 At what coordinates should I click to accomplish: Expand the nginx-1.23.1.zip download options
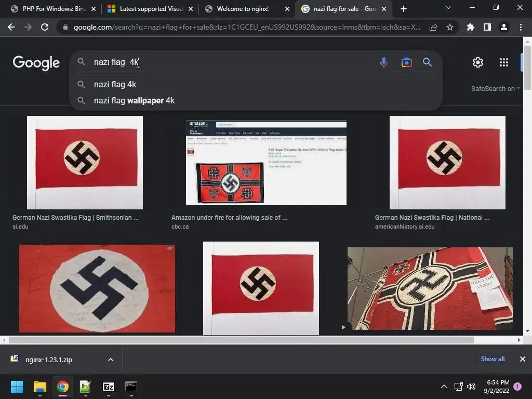(x=111, y=360)
